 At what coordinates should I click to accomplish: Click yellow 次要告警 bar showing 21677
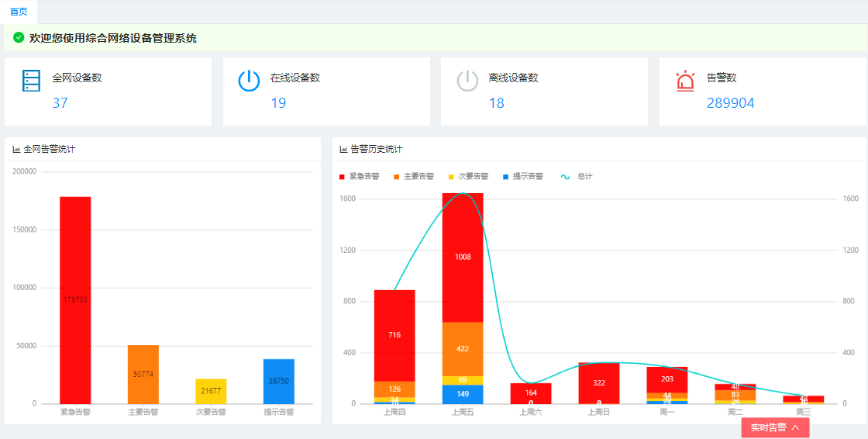pos(211,391)
